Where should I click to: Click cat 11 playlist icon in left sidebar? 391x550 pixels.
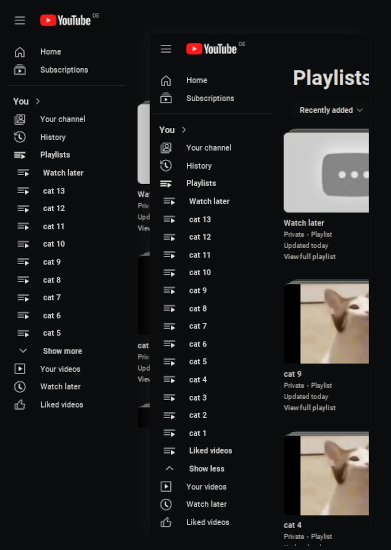point(23,226)
